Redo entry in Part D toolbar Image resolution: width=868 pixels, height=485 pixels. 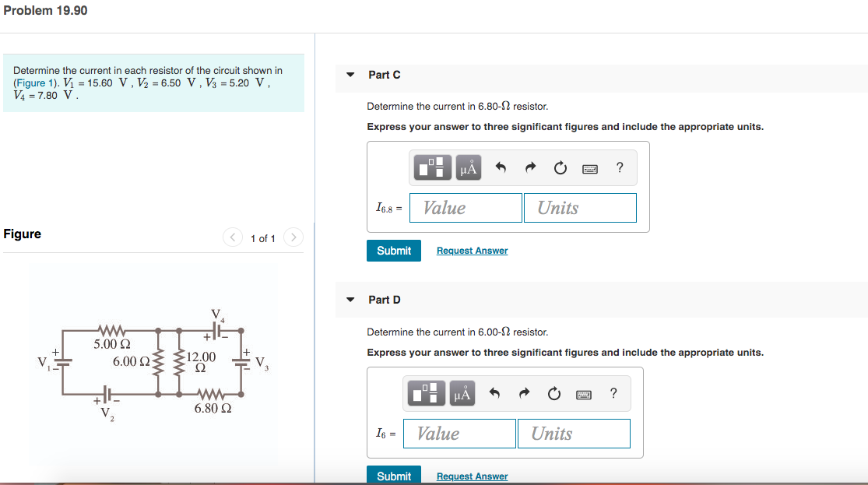click(524, 393)
